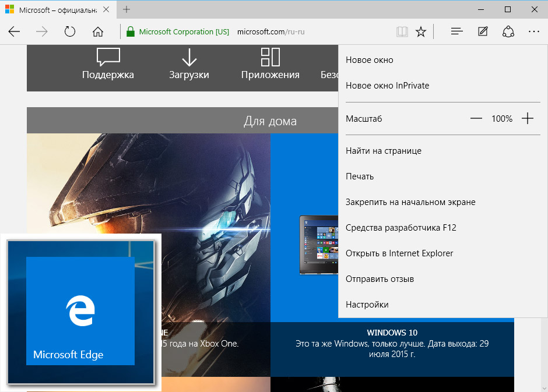Screen dimensions: 548x392
Task: Choose Новое окно InPrivate
Action: click(443, 86)
